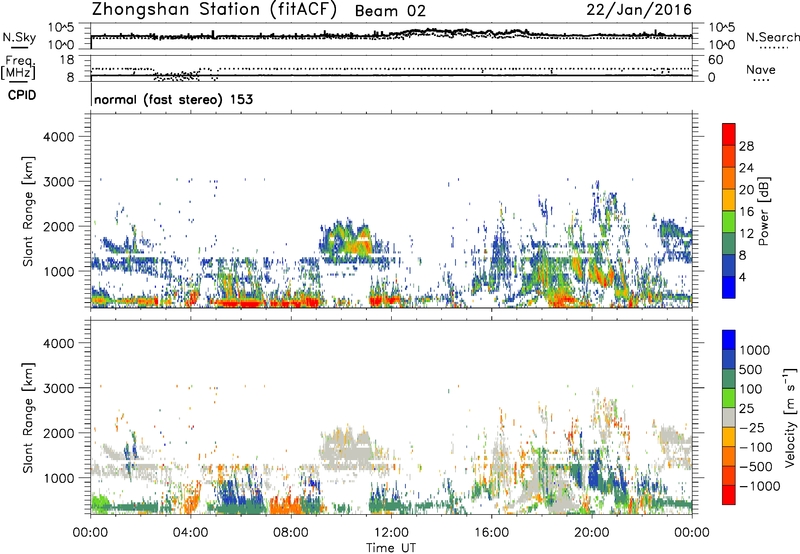Screen dimensions: 800x554
Task: Click the '08:00' time axis label
Action: [x=291, y=533]
